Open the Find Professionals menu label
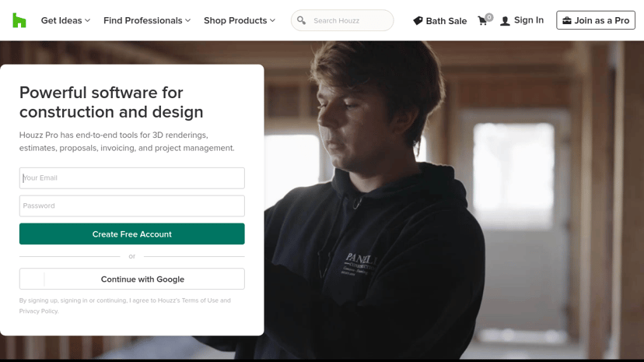The width and height of the screenshot is (644, 362). click(x=142, y=20)
